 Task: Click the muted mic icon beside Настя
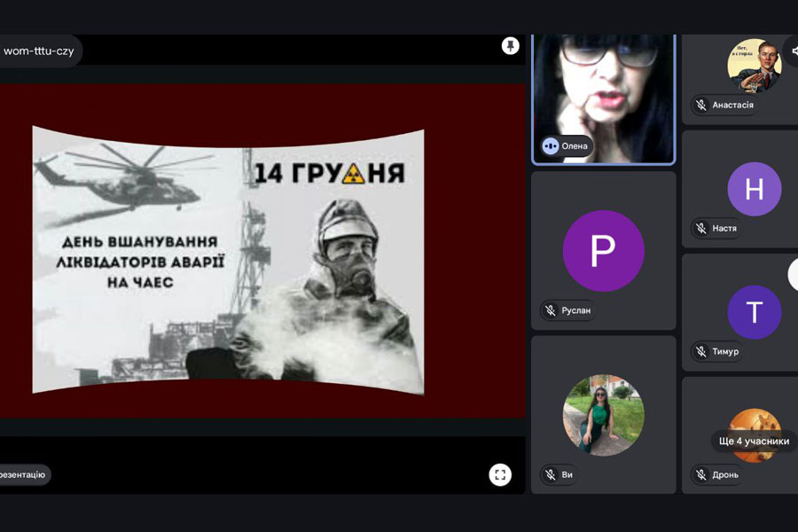click(x=700, y=228)
